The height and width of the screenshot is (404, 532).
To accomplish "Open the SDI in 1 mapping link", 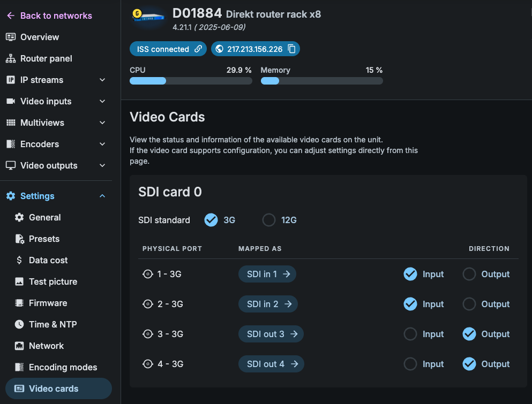I will pos(267,274).
